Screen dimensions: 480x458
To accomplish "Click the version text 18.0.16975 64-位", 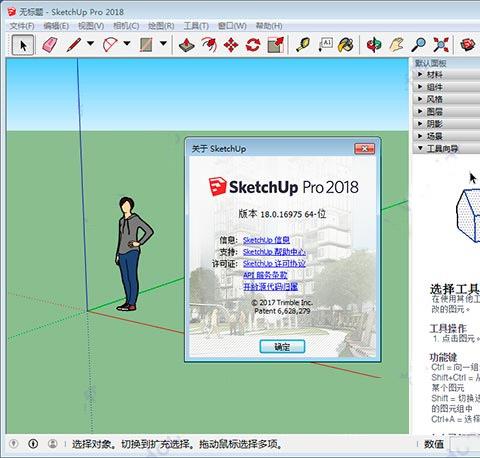I will tap(282, 214).
